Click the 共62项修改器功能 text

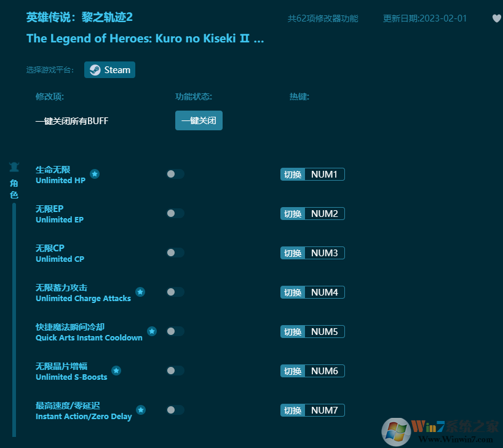[323, 18]
